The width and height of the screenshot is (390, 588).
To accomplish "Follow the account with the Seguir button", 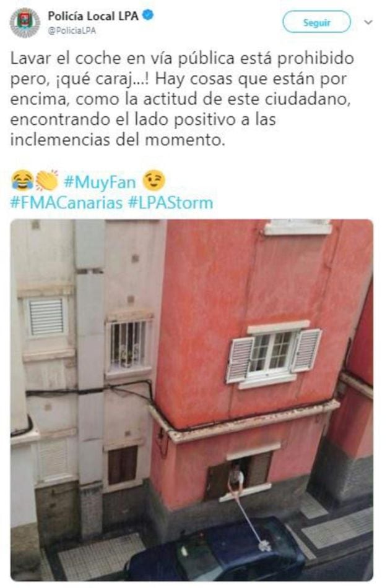I will click(316, 22).
